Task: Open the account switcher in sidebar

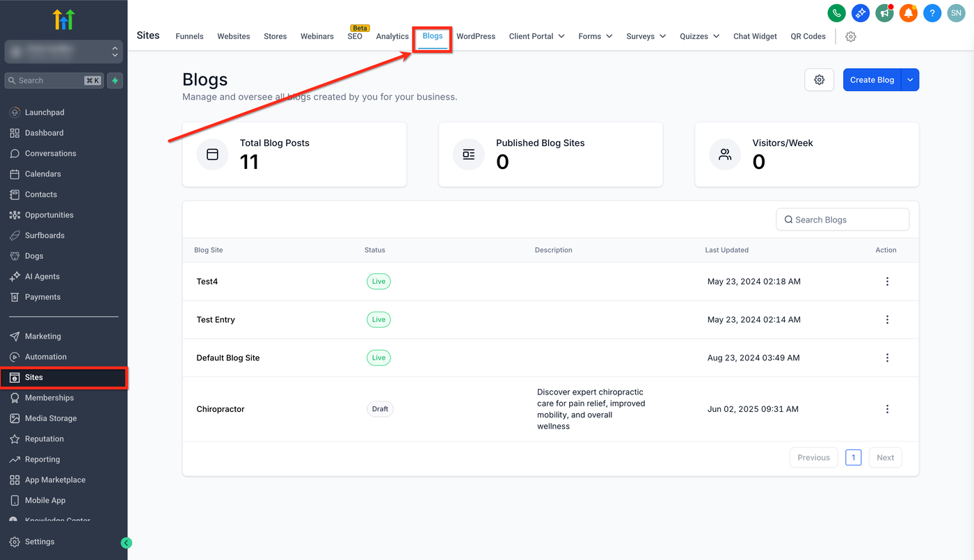Action: click(x=64, y=51)
